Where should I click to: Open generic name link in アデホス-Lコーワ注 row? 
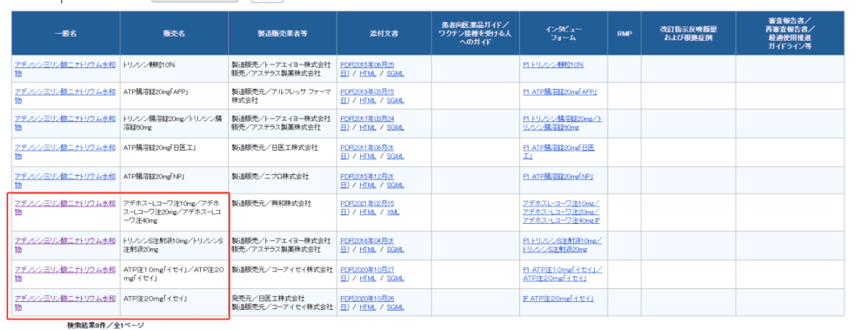(65, 207)
